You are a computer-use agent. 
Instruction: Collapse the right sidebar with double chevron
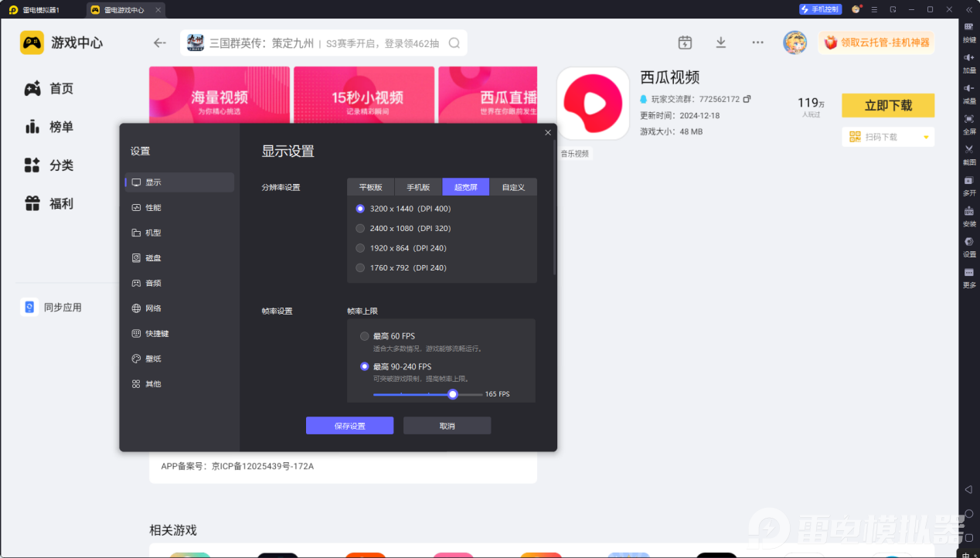pyautogui.click(x=968, y=9)
